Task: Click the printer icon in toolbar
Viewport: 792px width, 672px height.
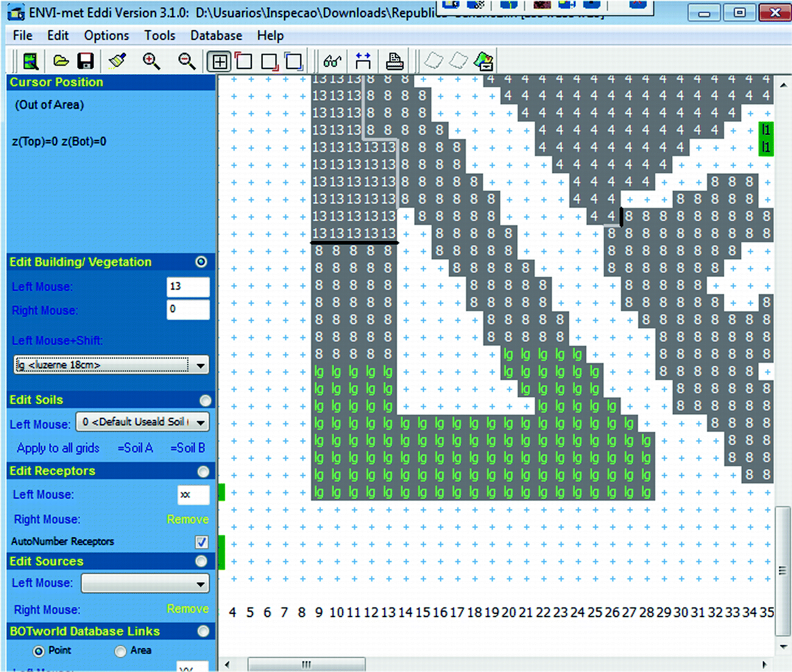Action: pyautogui.click(x=395, y=61)
